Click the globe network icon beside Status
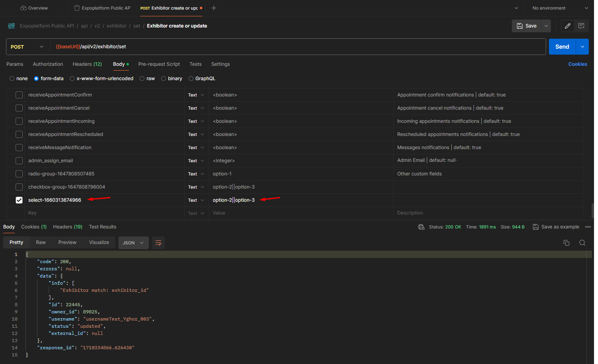598x364 pixels. point(421,226)
